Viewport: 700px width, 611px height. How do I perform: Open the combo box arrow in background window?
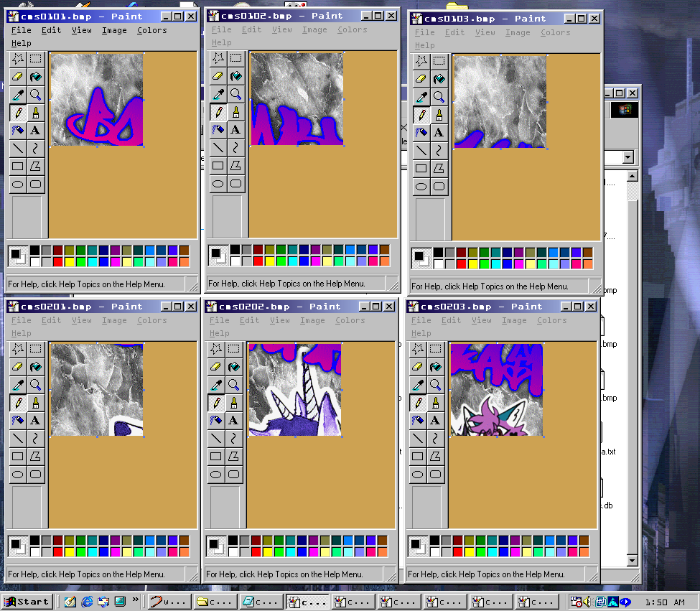[x=628, y=157]
